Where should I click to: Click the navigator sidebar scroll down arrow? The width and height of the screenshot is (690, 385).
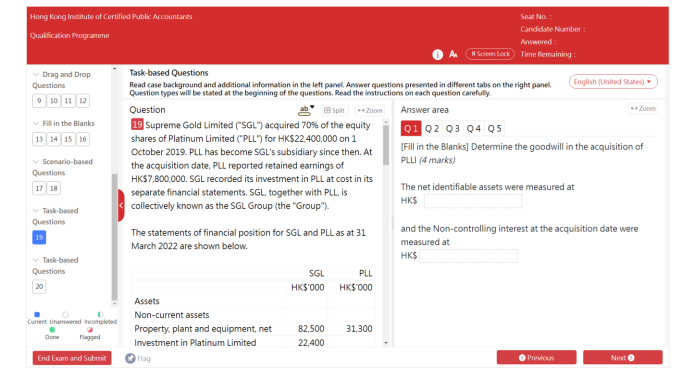click(114, 304)
